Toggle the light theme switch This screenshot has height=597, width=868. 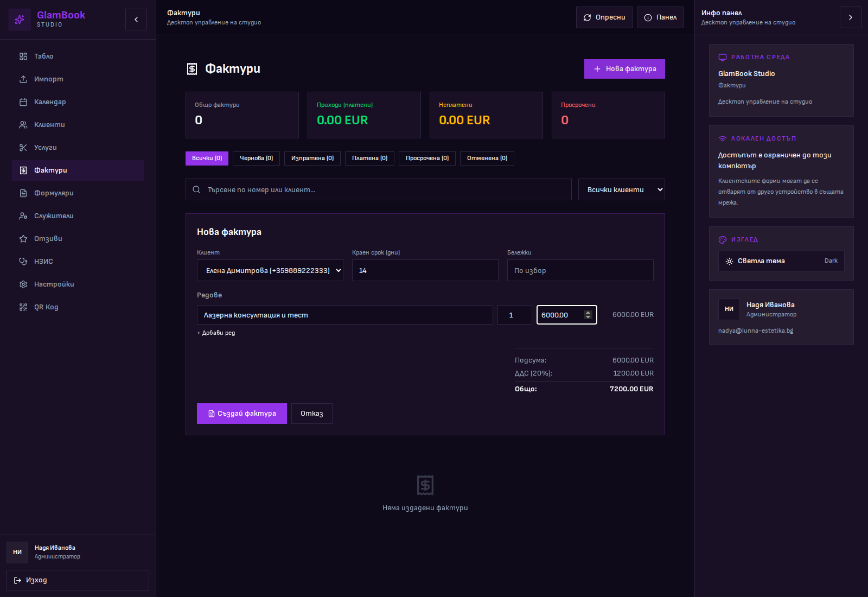coord(781,261)
